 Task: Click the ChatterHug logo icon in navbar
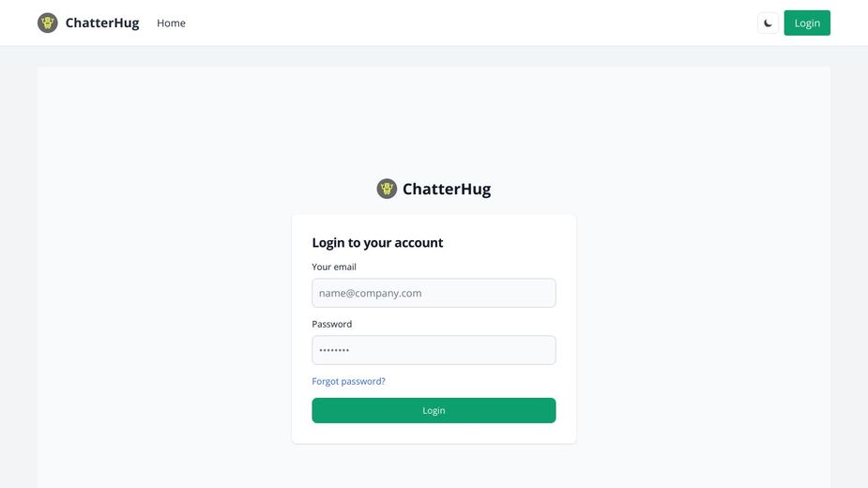(x=48, y=23)
